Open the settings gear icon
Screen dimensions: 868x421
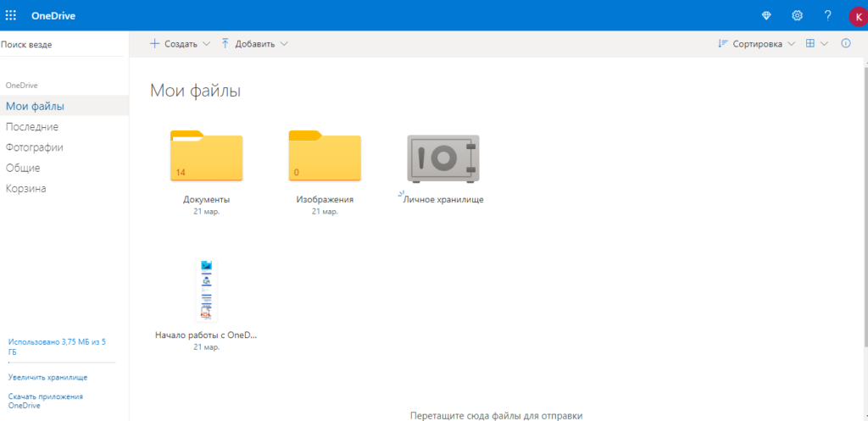797,15
